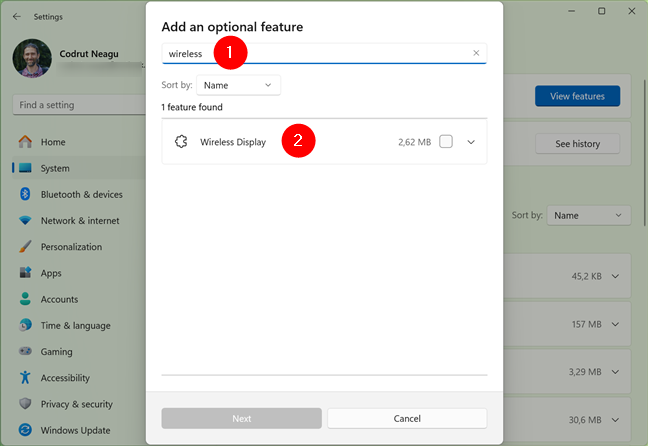Click the Wireless Display feature icon
Viewport: 648px width, 446px height.
pyautogui.click(x=181, y=142)
